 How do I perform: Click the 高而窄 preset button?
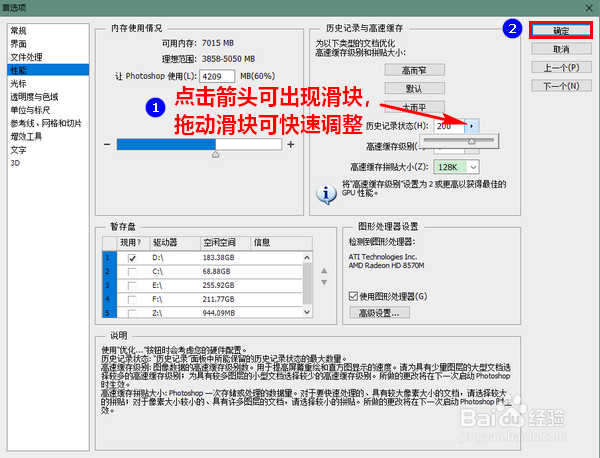(414, 70)
